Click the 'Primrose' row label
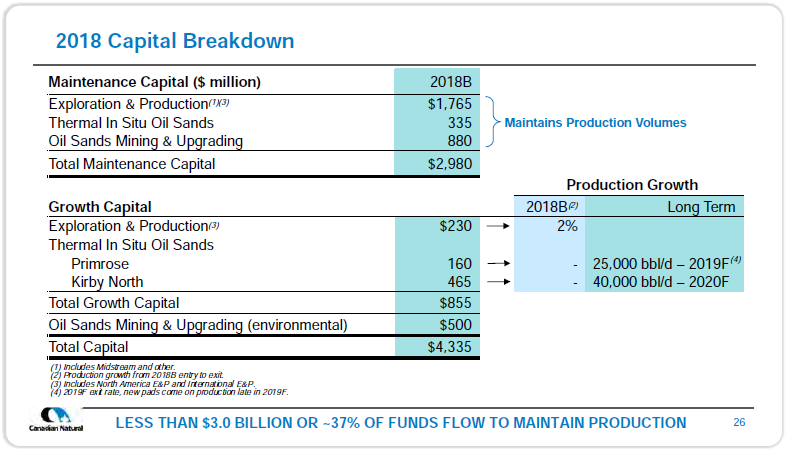The height and width of the screenshot is (452, 792). coord(100,264)
